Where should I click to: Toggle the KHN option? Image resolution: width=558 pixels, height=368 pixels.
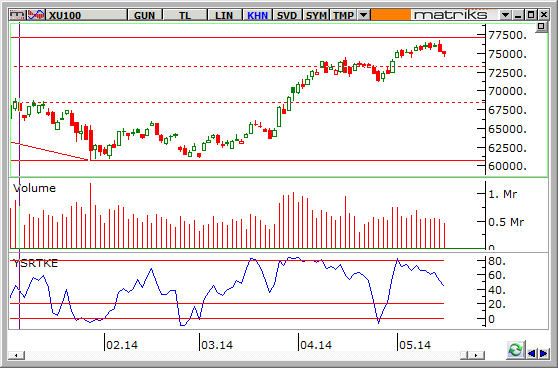click(257, 15)
